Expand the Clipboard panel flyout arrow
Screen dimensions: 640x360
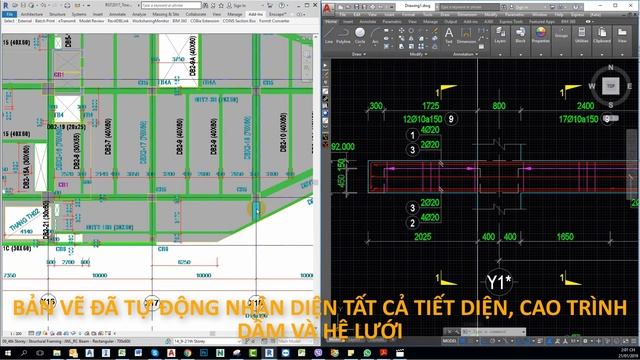coord(602,54)
